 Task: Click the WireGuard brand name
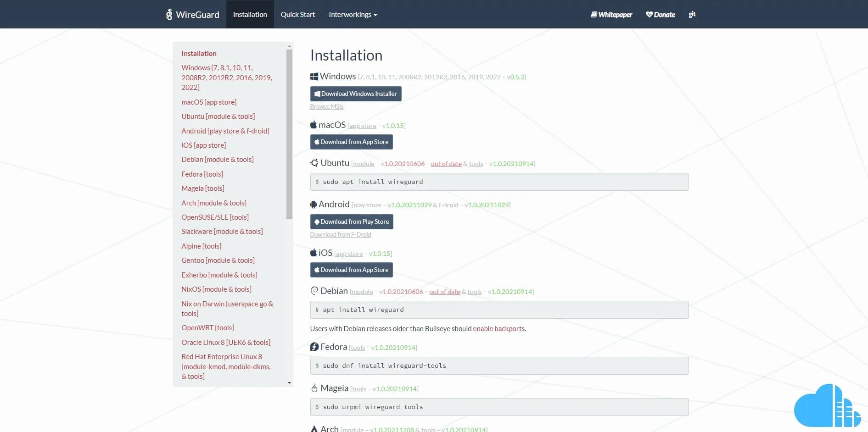197,15
